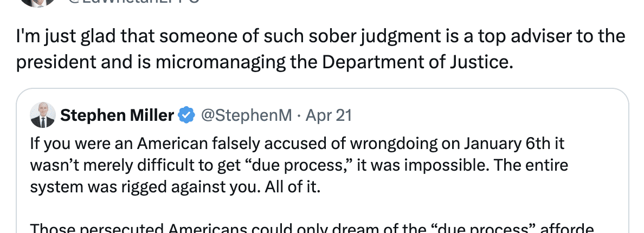Open the tweet author's cropped avatar at top
Image resolution: width=644 pixels, height=233 pixels.
pos(38,3)
